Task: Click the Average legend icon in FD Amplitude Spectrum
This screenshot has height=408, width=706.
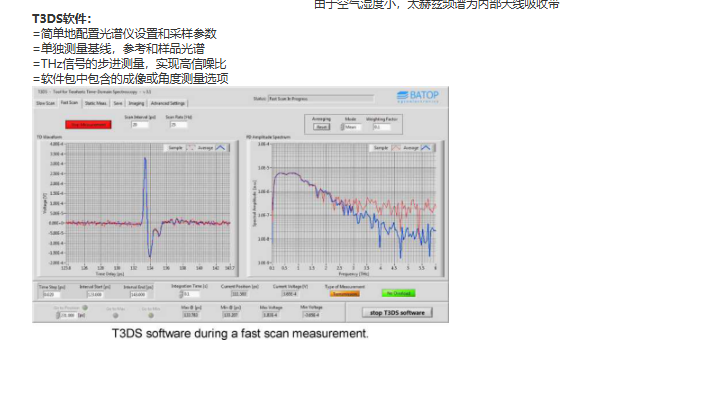Action: 428,146
